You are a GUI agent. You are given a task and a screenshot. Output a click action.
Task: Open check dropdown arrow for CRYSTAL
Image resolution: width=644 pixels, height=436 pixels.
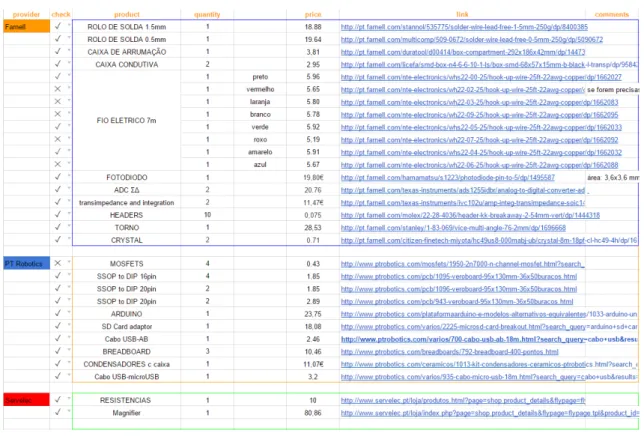pyautogui.click(x=69, y=239)
